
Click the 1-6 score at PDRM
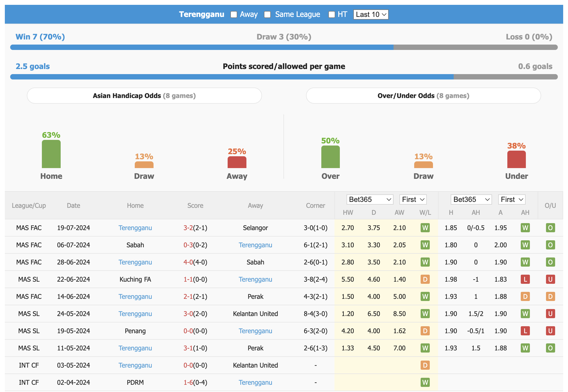(x=188, y=382)
